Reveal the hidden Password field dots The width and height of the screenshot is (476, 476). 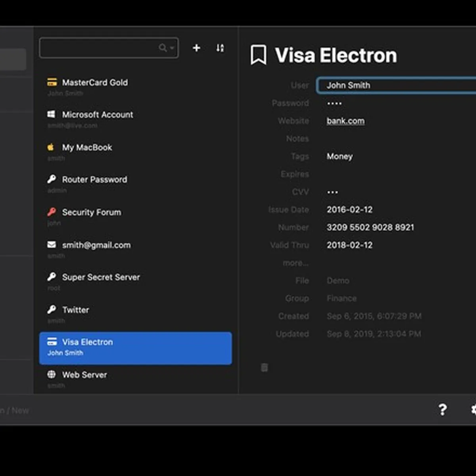click(334, 104)
